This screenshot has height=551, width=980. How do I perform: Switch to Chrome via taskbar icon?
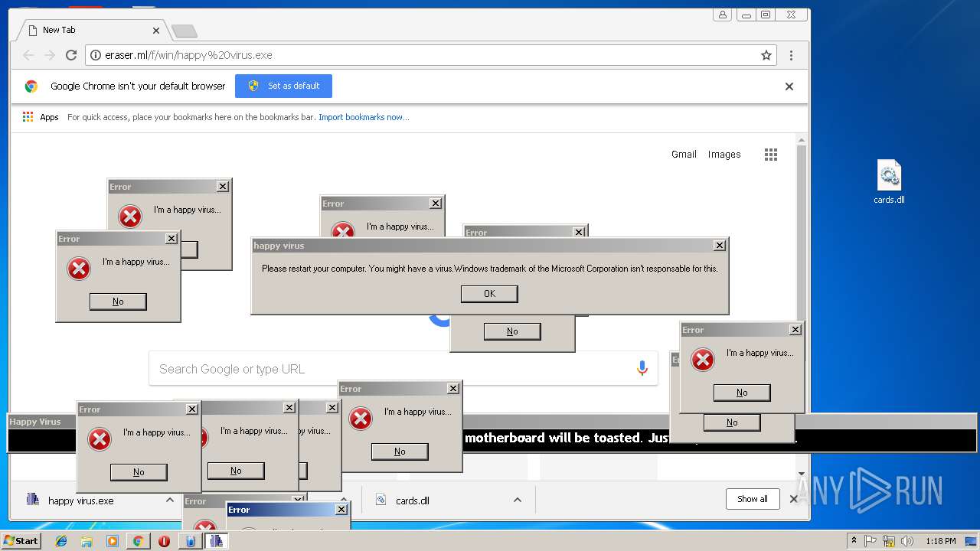(138, 541)
